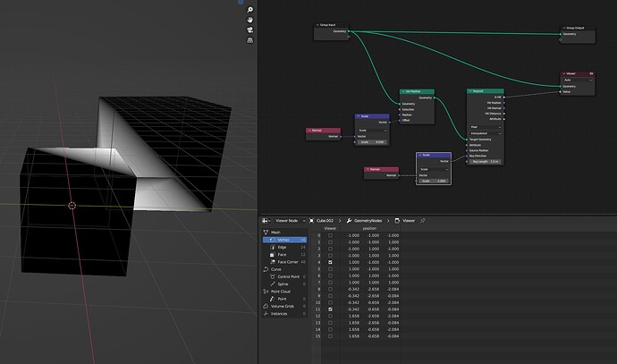Collapse the Viewer node

(x=564, y=73)
